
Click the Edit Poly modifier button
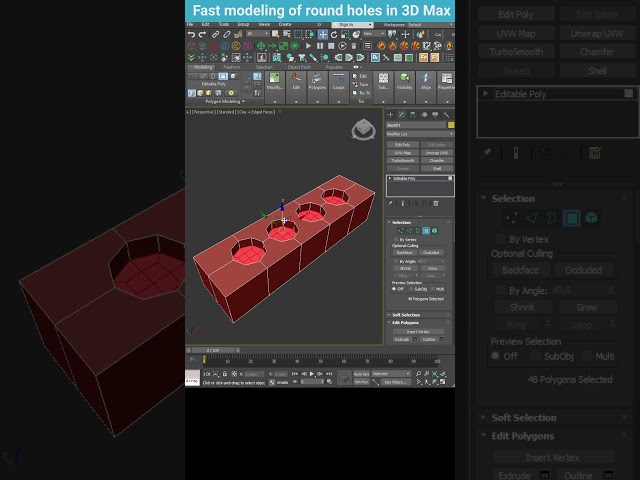pos(402,145)
